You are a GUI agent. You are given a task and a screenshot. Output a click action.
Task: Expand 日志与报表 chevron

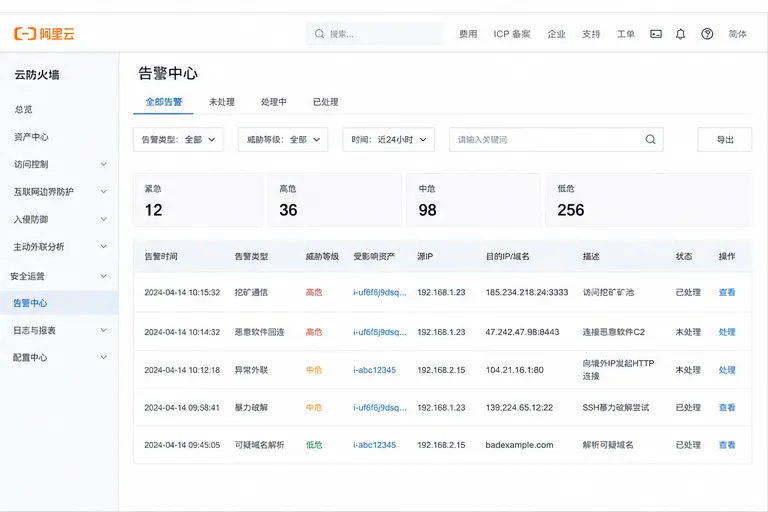[104, 330]
